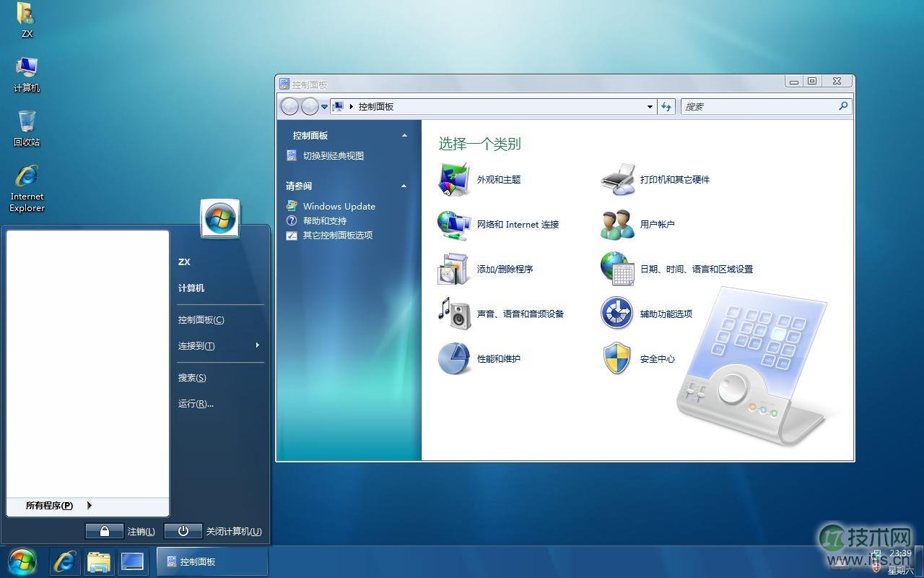The width and height of the screenshot is (924, 578).
Task: Select 计算机 in the Start menu
Action: click(191, 288)
